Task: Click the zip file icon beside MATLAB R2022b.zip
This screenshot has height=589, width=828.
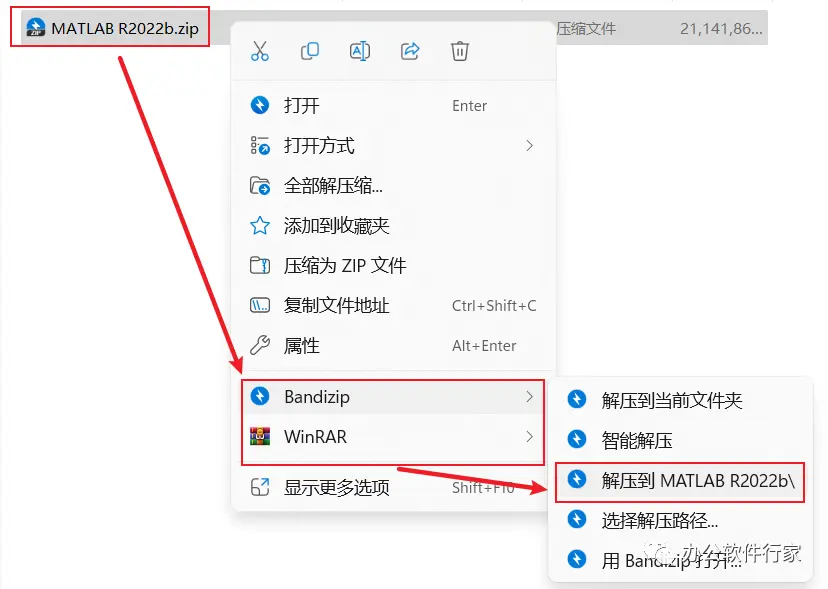Action: [35, 27]
